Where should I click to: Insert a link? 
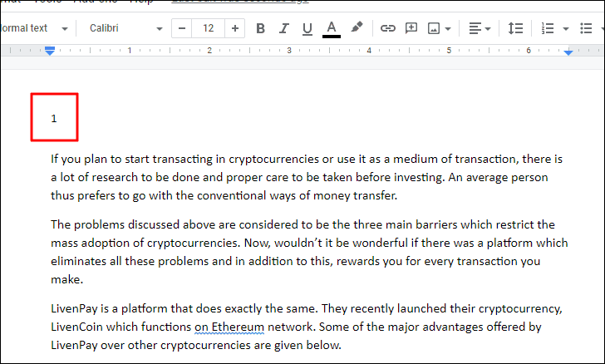[x=388, y=28]
